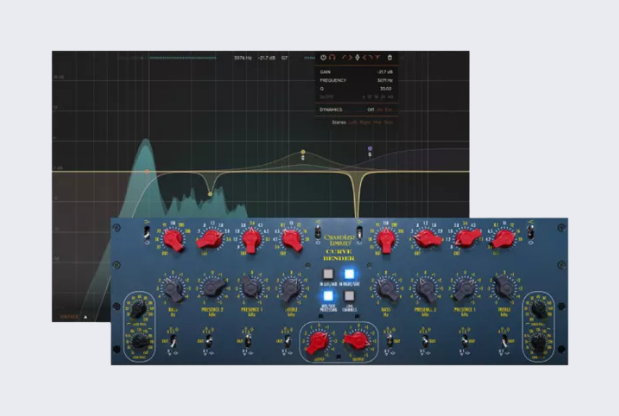Image resolution: width=619 pixels, height=416 pixels.
Task: Toggle the MID/SIDE PROCESSING button
Action: click(328, 296)
